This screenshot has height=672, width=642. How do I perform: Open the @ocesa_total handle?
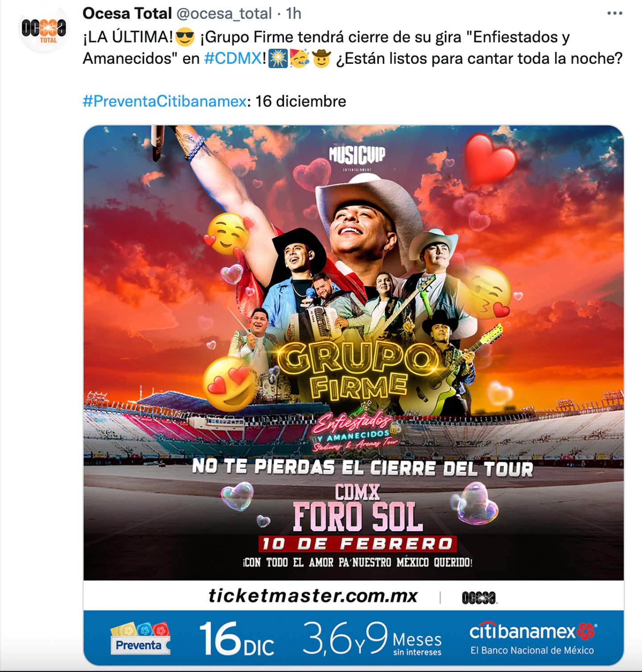pos(224,14)
